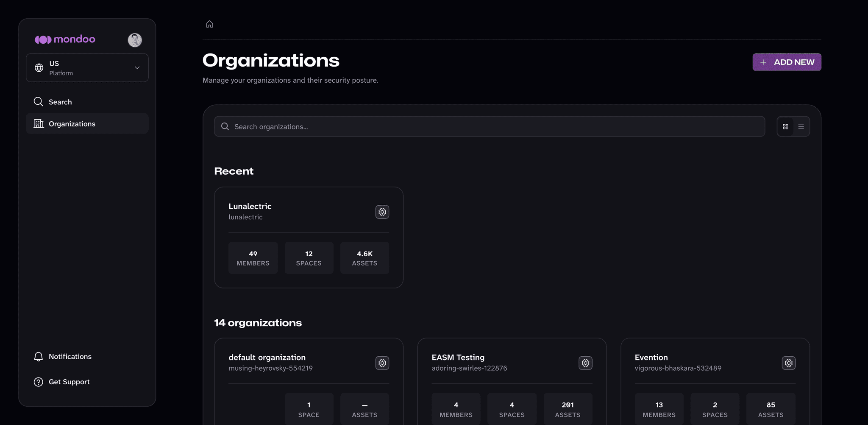Open Search in the sidebar
Viewport: 868px width, 425px height.
click(x=87, y=102)
